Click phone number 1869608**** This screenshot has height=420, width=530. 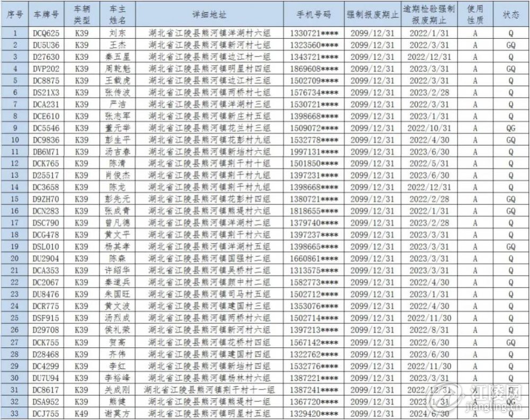tap(314, 69)
